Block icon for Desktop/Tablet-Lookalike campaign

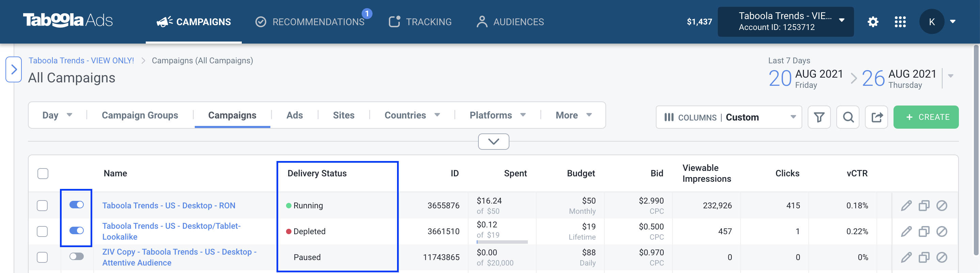(x=942, y=231)
